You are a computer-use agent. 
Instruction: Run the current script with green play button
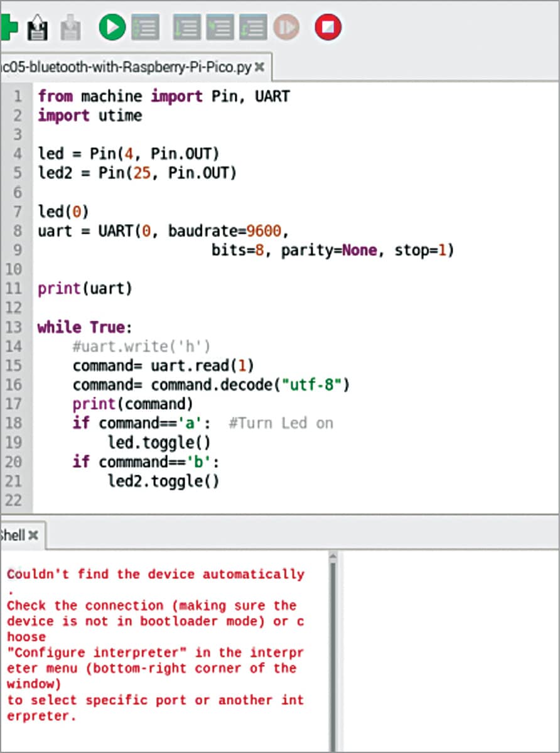click(x=112, y=27)
